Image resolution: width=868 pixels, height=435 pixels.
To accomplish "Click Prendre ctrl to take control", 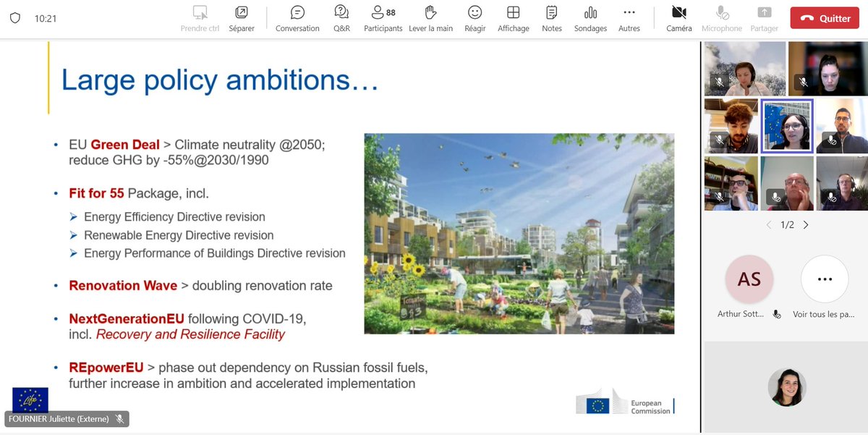I will pyautogui.click(x=200, y=19).
